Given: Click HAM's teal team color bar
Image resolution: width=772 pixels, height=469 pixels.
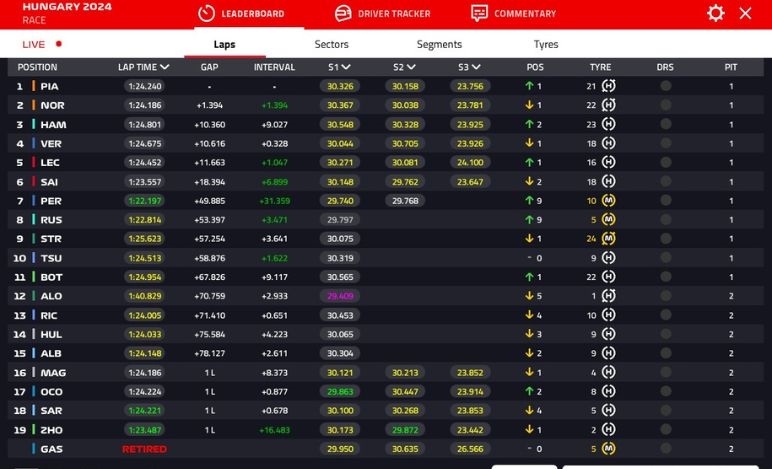Looking at the screenshot, I should click(34, 125).
